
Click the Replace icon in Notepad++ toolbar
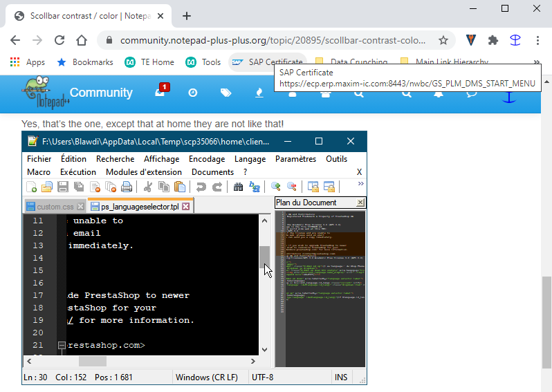pos(254,187)
